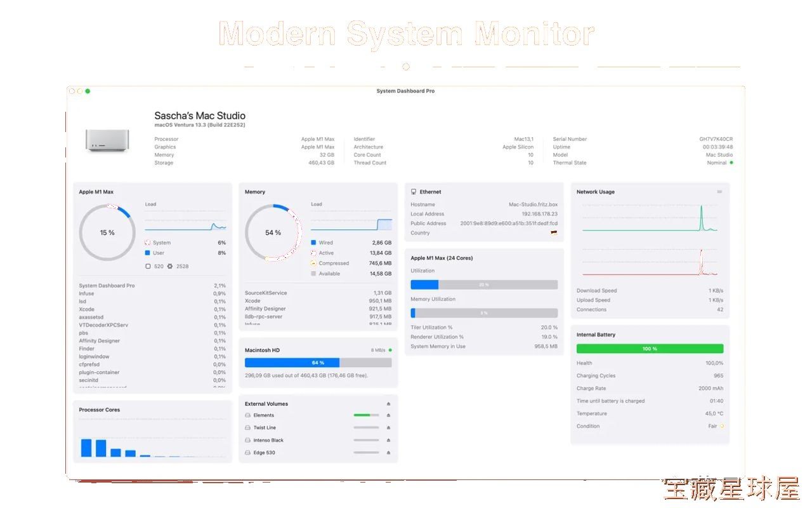Click the GPU Memory Utilization bar
The width and height of the screenshot is (812, 508).
click(x=484, y=313)
